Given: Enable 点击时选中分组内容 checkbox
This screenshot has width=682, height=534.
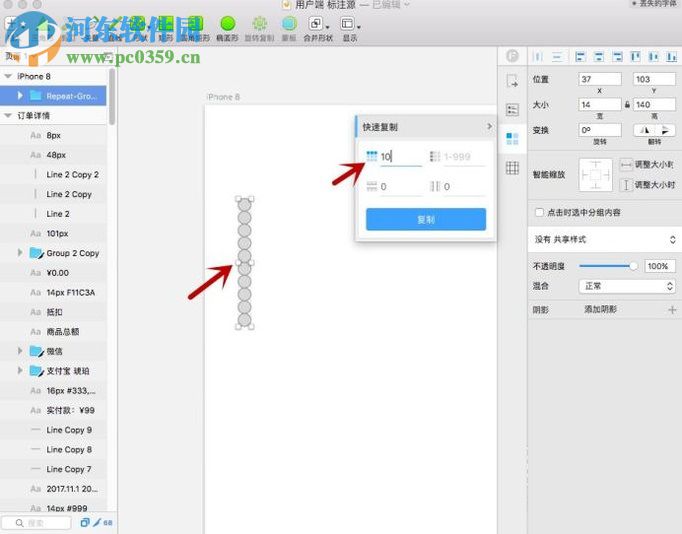Looking at the screenshot, I should 539,212.
